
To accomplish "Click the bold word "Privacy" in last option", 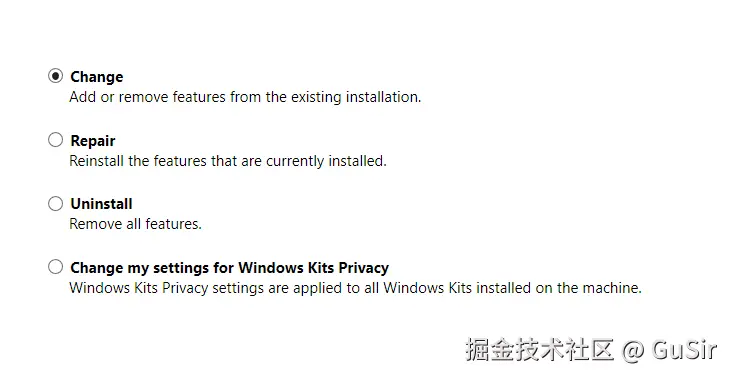I will coord(364,268).
